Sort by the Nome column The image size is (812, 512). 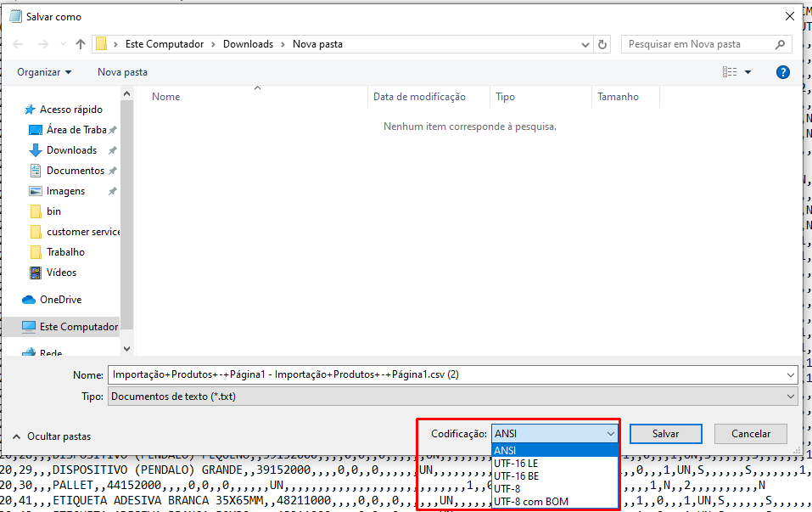pyautogui.click(x=165, y=97)
